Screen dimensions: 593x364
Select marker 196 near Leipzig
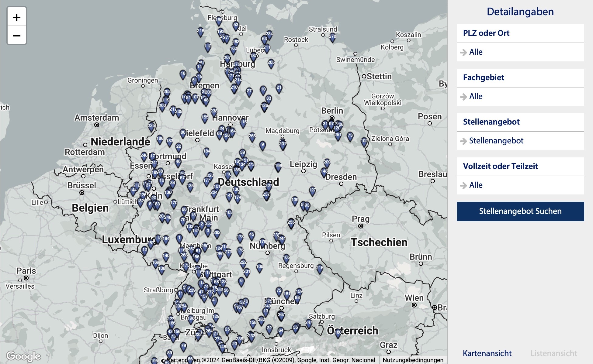278,166
